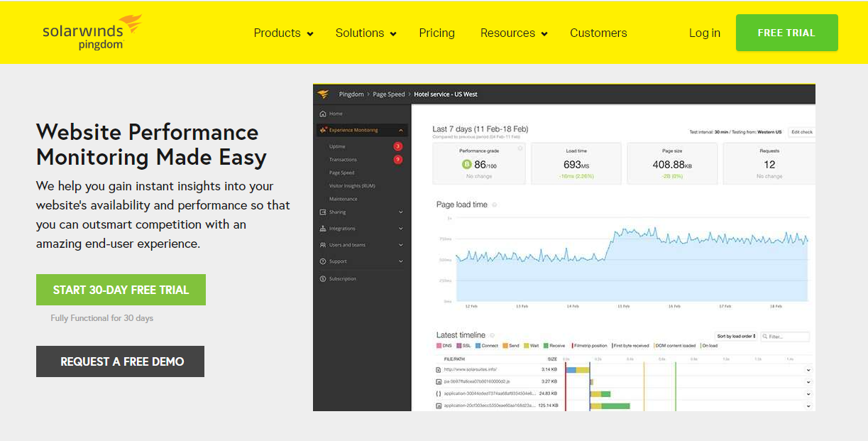This screenshot has width=868, height=441.
Task: Expand the Support section chevron
Action: coord(401,261)
